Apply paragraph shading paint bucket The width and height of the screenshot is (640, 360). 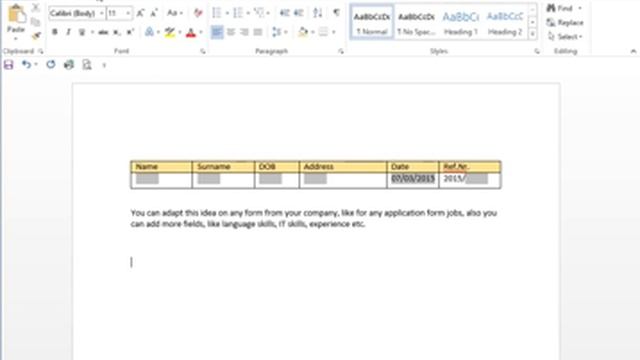point(303,32)
